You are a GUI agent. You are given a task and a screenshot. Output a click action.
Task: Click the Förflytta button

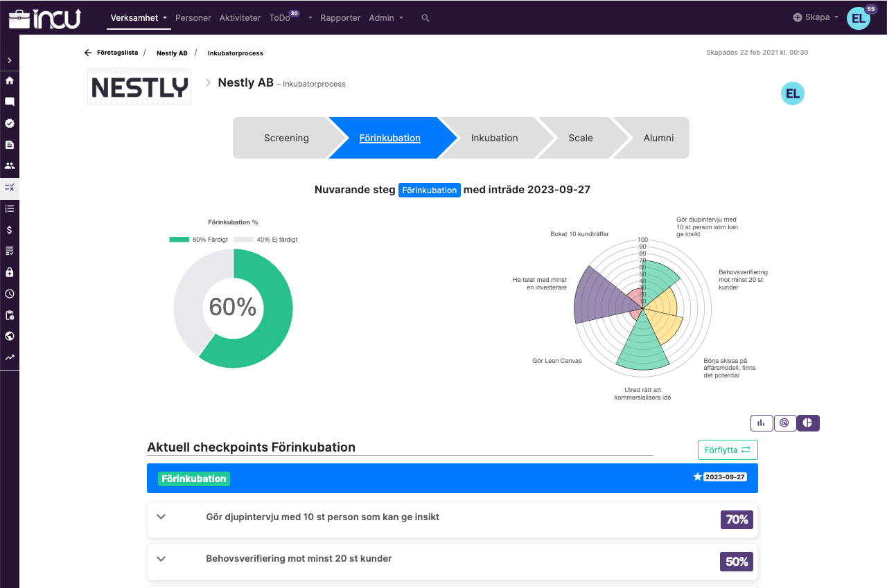pyautogui.click(x=728, y=449)
